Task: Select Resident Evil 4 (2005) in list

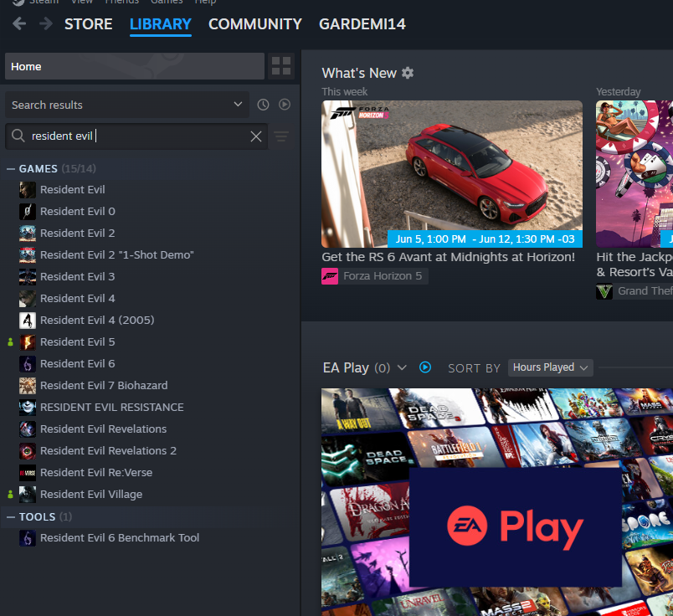Action: pos(97,321)
